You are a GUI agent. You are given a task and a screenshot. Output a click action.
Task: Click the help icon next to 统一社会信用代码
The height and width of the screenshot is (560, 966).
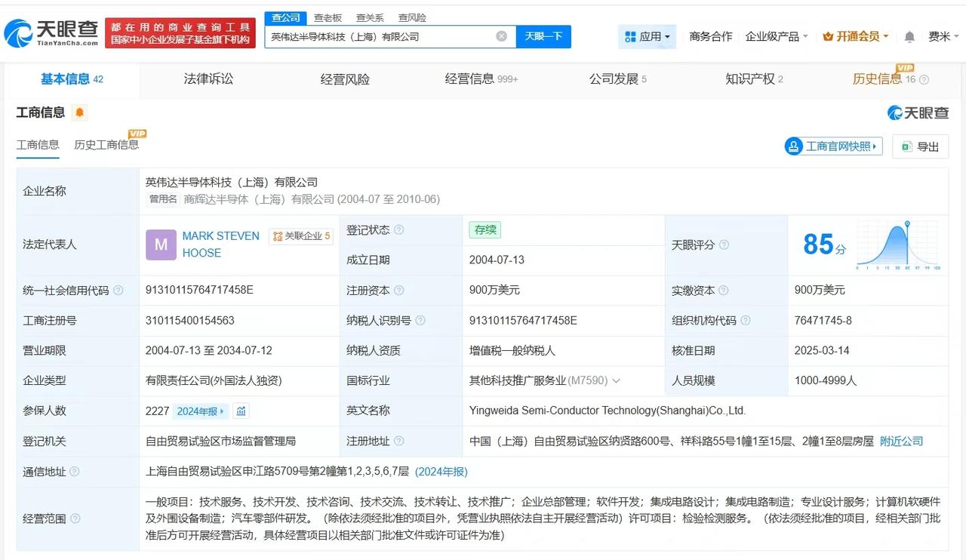tap(118, 290)
